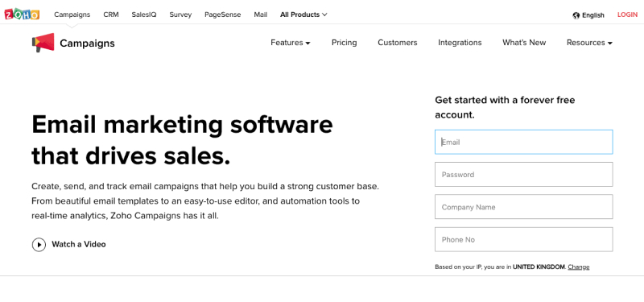The width and height of the screenshot is (644, 302).
Task: Click the Watch a Video play icon
Action: click(39, 245)
